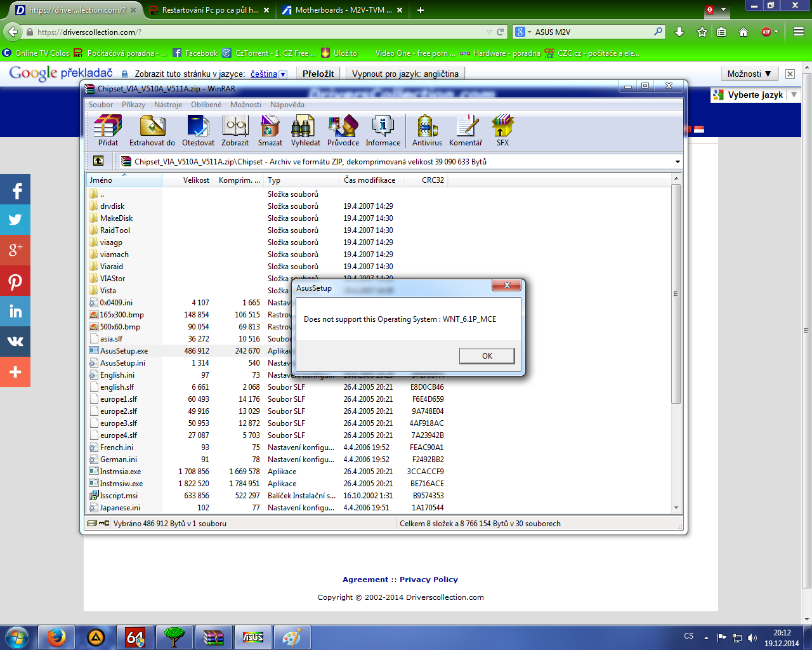Click the driverscollection.com address bar
Viewport: 812px width, 650px height.
pyautogui.click(x=260, y=32)
